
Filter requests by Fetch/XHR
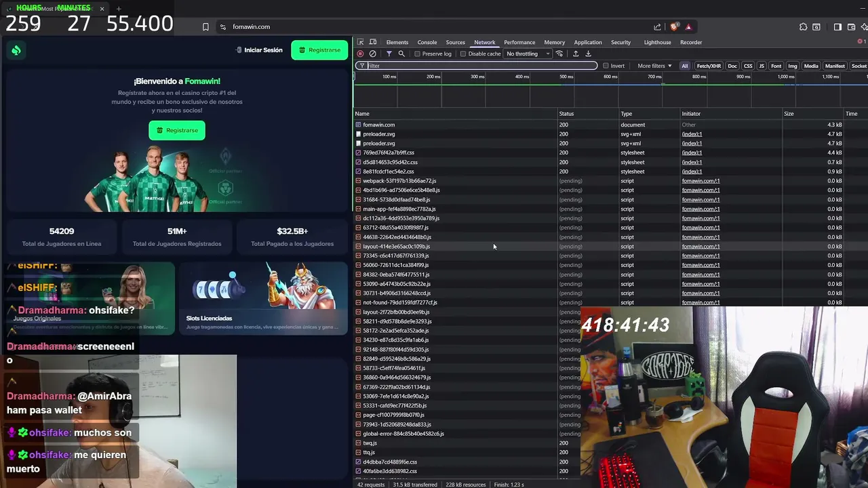[x=709, y=66]
